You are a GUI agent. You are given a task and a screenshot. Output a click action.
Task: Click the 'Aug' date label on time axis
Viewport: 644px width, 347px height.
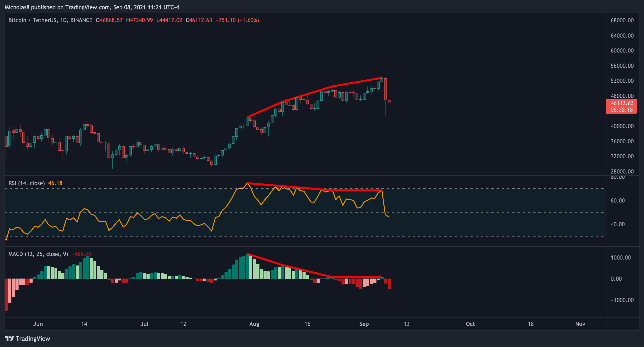point(254,324)
